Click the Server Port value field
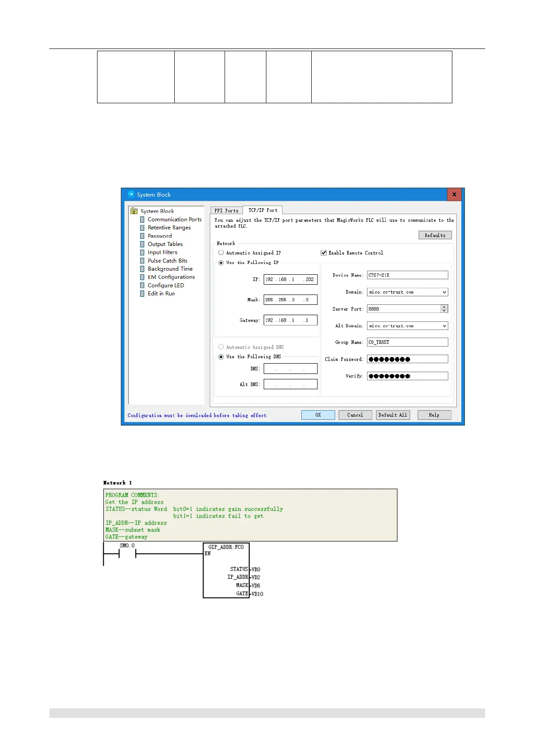The image size is (535, 756). coord(404,309)
